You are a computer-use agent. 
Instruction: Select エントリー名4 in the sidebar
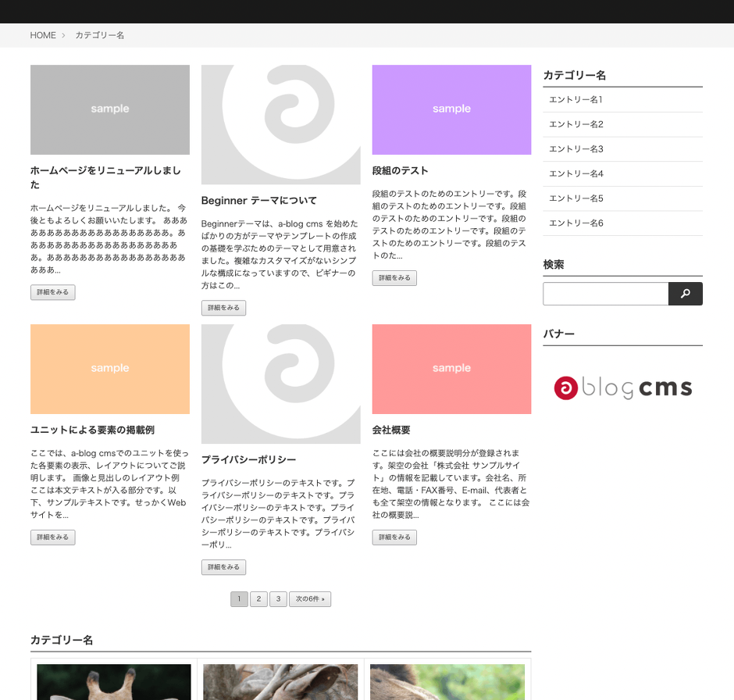575,173
